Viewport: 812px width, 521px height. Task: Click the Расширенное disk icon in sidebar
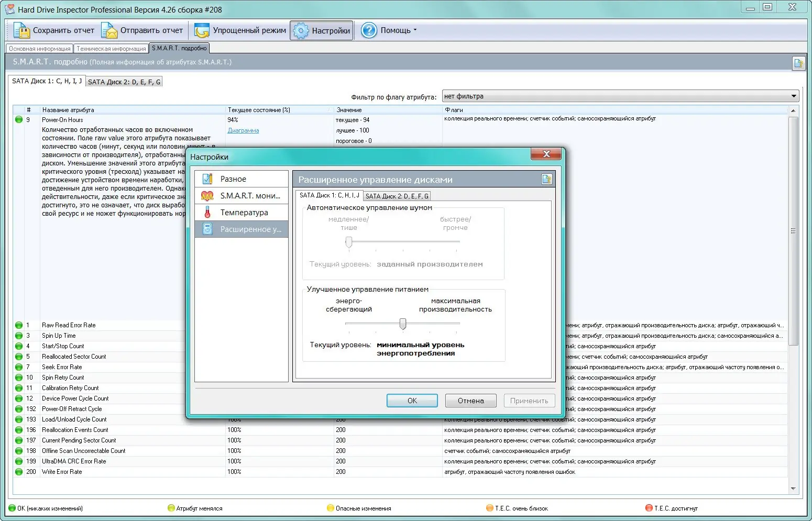[207, 229]
